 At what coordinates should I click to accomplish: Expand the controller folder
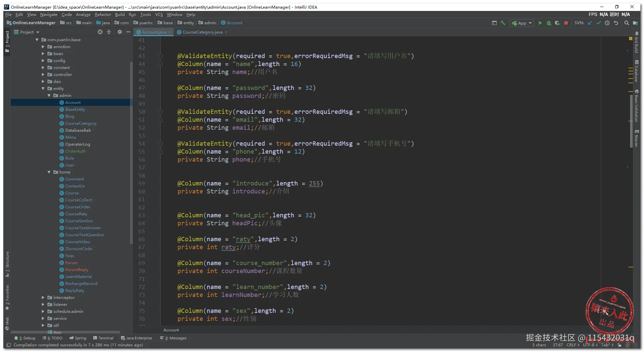pos(43,75)
